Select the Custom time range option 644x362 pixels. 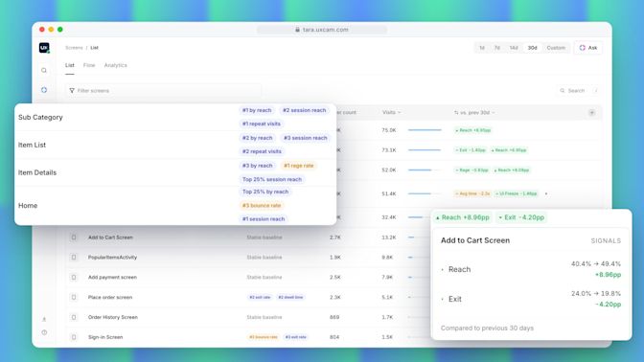[x=556, y=48]
